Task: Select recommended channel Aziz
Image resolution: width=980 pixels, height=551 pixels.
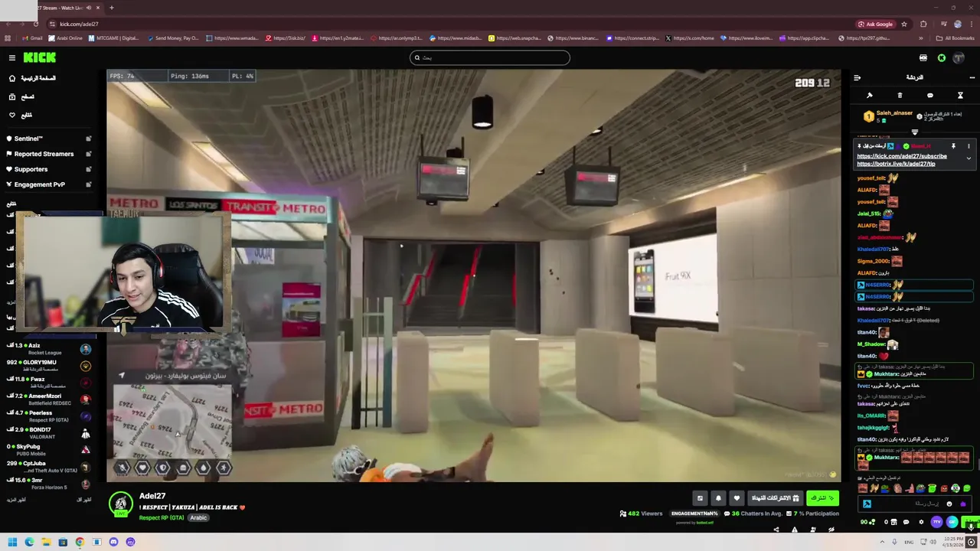Action: [x=51, y=349]
